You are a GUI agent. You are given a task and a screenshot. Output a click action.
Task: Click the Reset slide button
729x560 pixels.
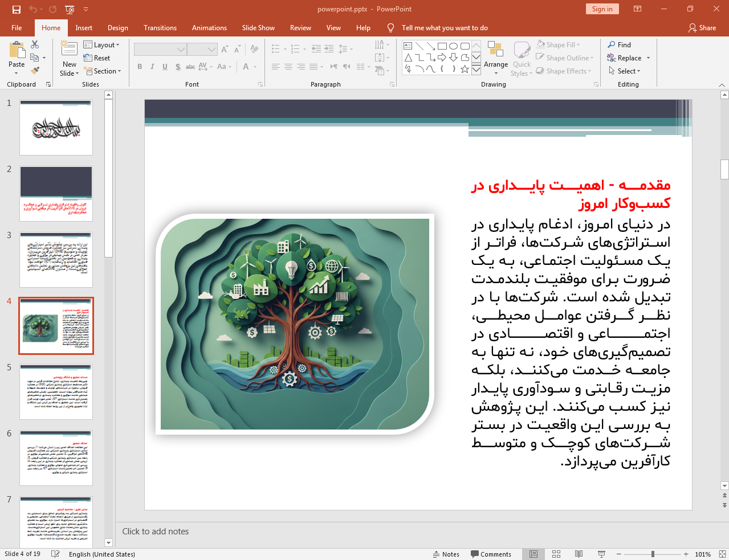pos(97,58)
